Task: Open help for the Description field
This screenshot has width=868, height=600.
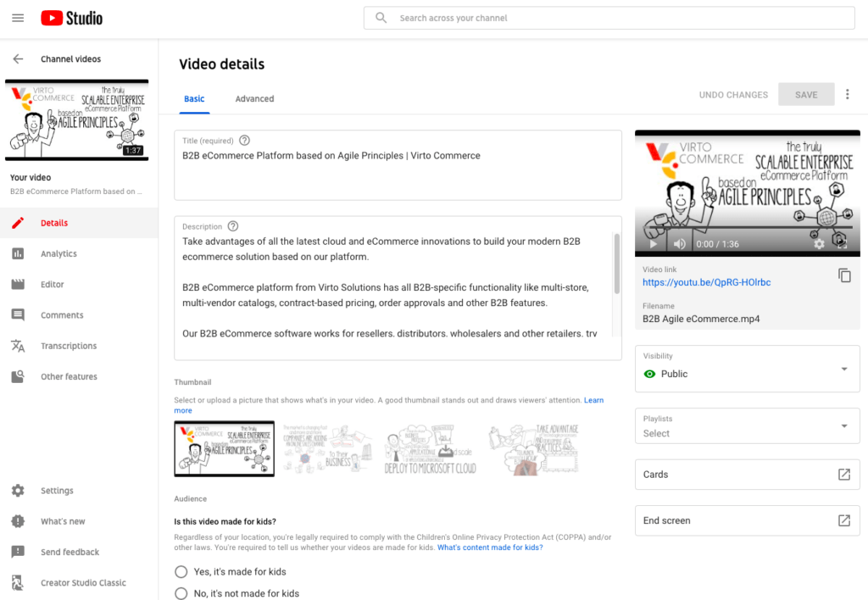Action: tap(233, 226)
